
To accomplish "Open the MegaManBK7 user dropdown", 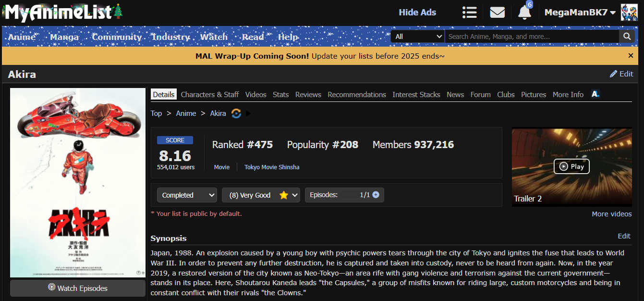I will pos(580,13).
